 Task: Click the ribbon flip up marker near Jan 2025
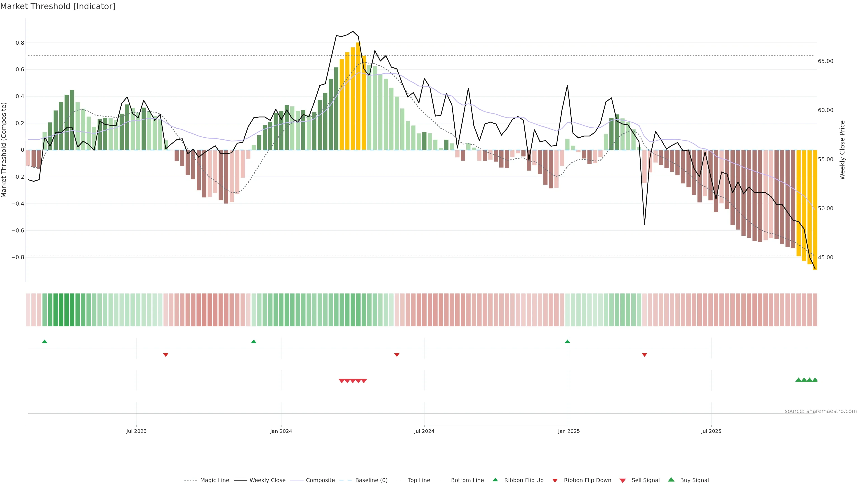(567, 342)
